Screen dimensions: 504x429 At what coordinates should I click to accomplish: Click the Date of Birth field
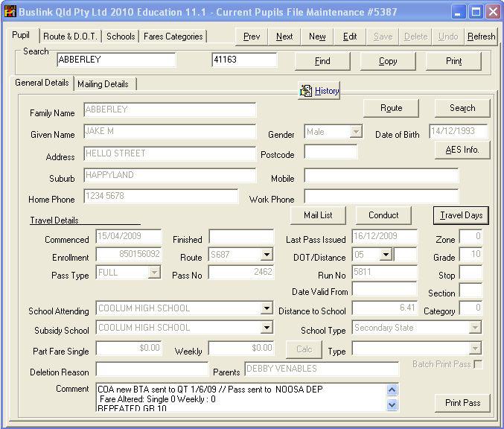[459, 131]
